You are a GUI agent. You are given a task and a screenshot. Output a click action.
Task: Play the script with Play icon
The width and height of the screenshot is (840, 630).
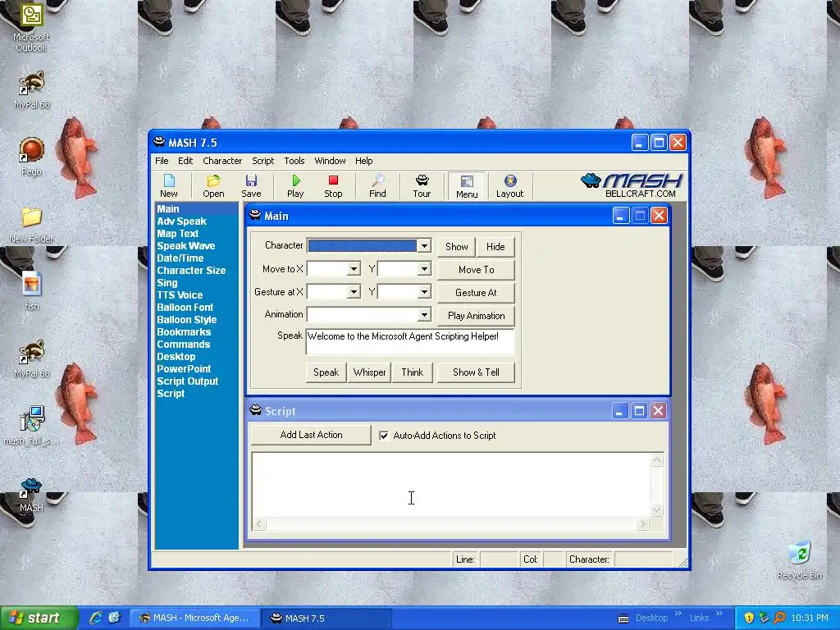[x=295, y=186]
